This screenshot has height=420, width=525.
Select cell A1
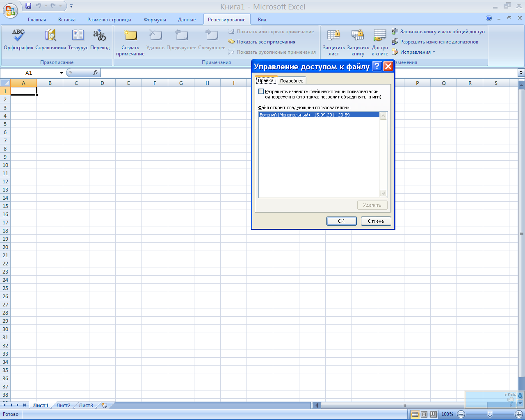(23, 91)
